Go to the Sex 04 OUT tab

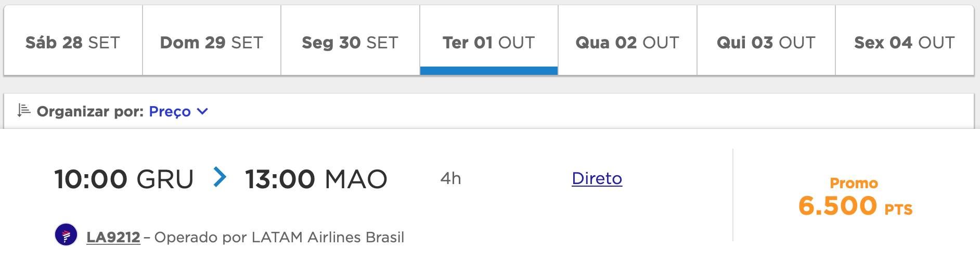(904, 42)
